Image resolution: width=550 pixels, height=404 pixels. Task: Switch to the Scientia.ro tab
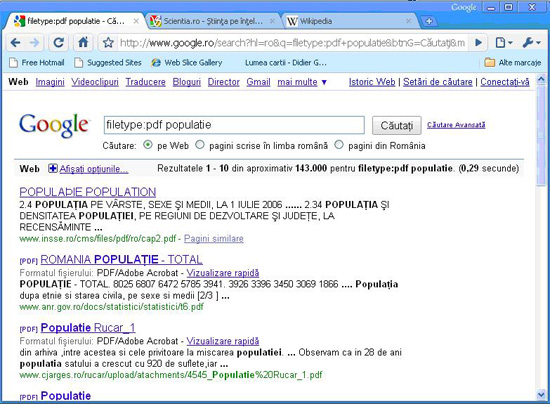(213, 21)
